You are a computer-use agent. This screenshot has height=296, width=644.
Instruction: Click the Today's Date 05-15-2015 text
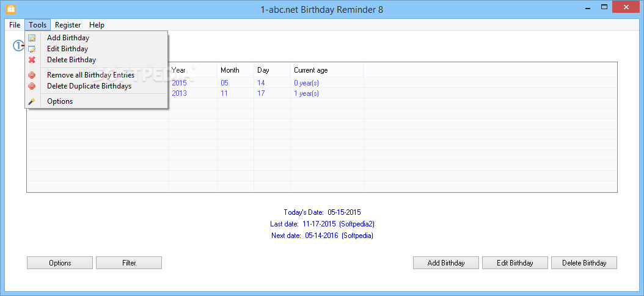(323, 212)
